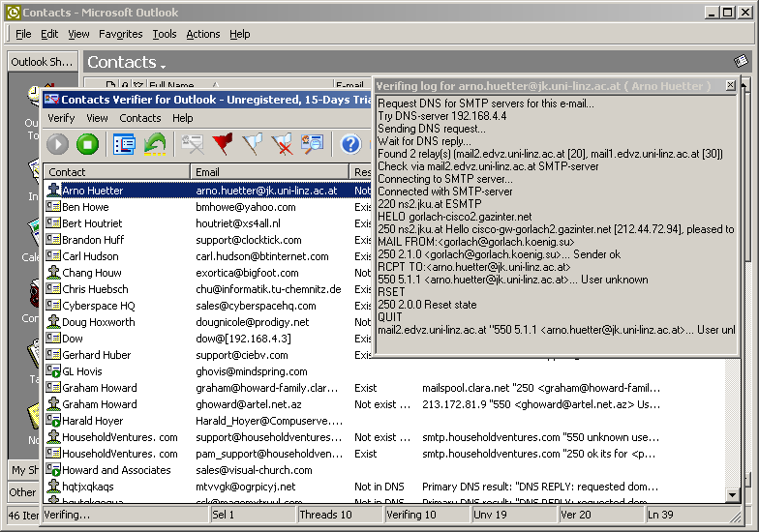Click the Outlook Shortcuts group button
This screenshot has height=532, width=759.
click(x=43, y=62)
